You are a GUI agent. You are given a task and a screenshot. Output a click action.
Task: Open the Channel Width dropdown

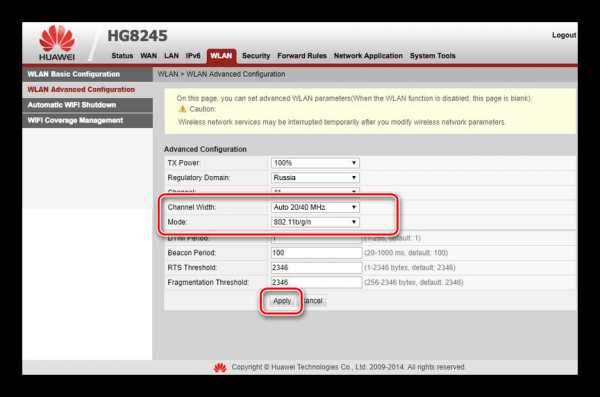[x=315, y=207]
